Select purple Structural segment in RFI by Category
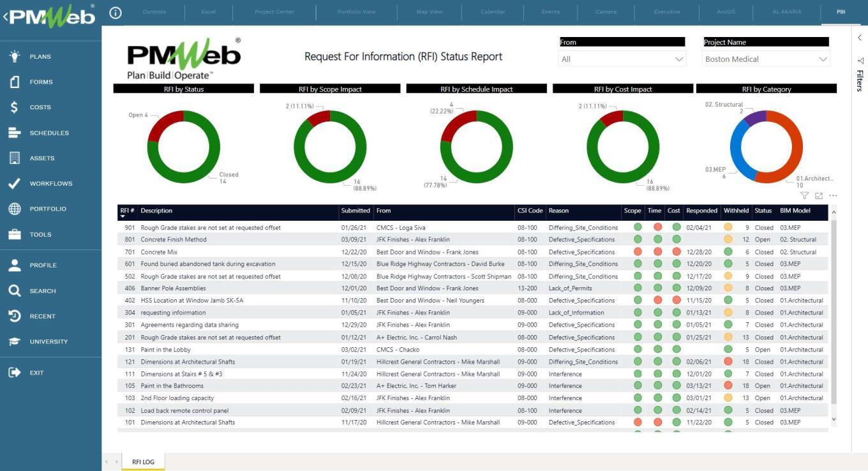The width and height of the screenshot is (868, 471). 754,117
